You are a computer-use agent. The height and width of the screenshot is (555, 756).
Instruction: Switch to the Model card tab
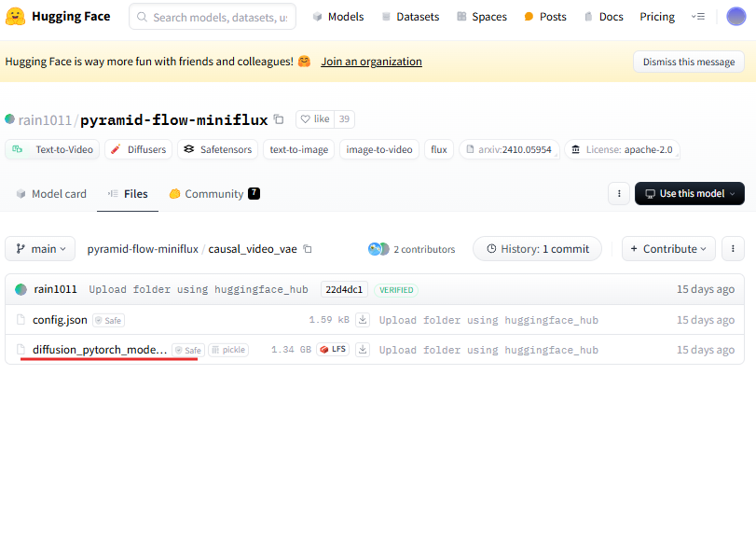pos(50,194)
